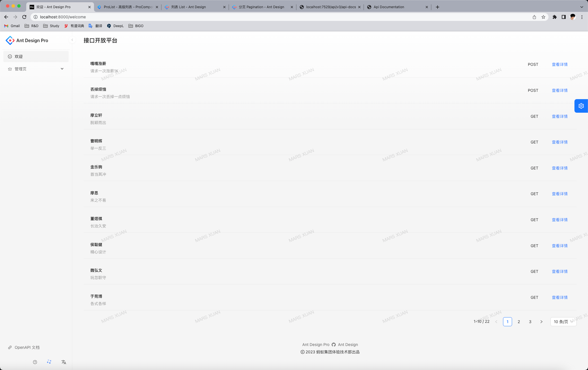The height and width of the screenshot is (370, 588).
Task: Collapse the sidebar with chevron button
Action: (x=72, y=40)
